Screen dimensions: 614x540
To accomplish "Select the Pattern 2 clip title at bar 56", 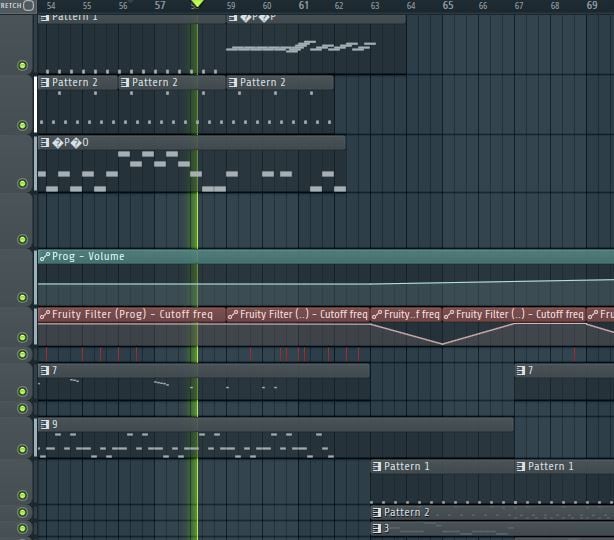I will click(155, 82).
